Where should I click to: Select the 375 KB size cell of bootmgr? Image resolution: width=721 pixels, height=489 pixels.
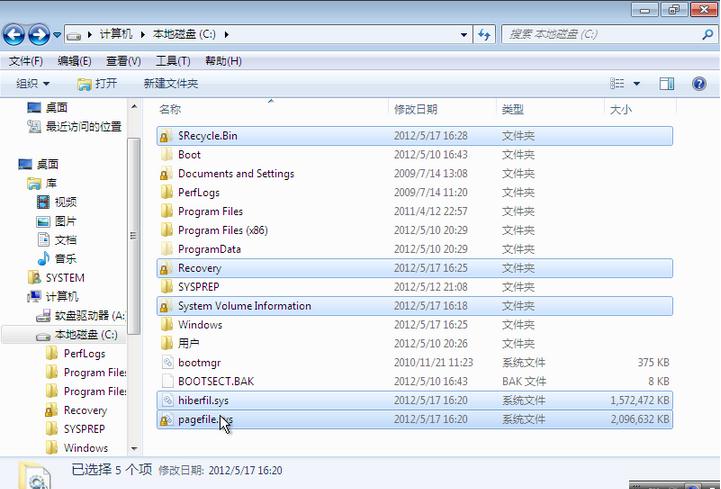coord(653,362)
